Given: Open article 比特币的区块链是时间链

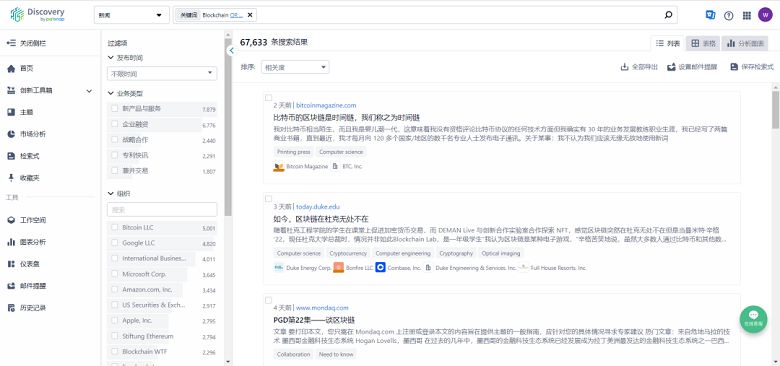Looking at the screenshot, I should coord(347,117).
